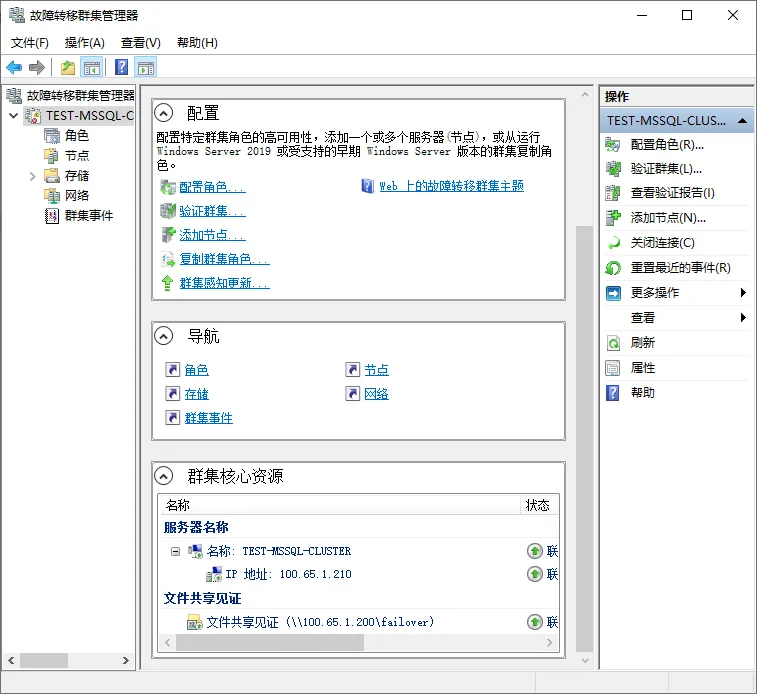The image size is (757, 694).
Task: Click the green arrow 群集感知更新 icon
Action: click(x=168, y=283)
